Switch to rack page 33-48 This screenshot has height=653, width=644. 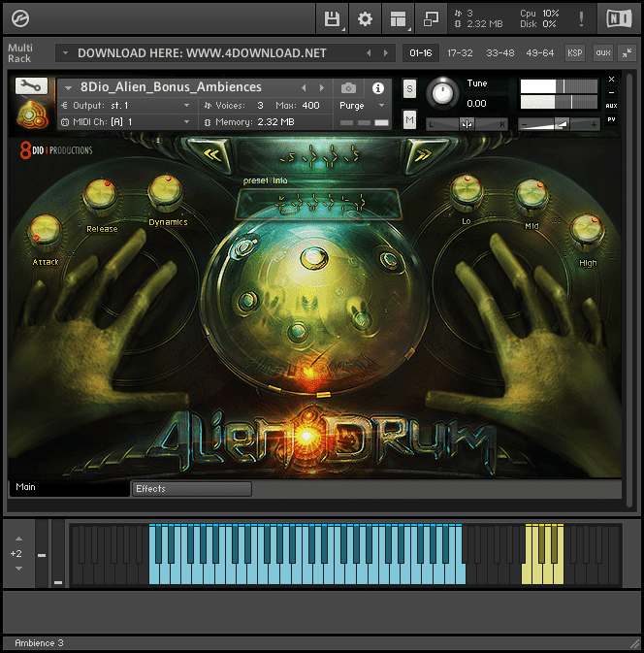pos(499,53)
